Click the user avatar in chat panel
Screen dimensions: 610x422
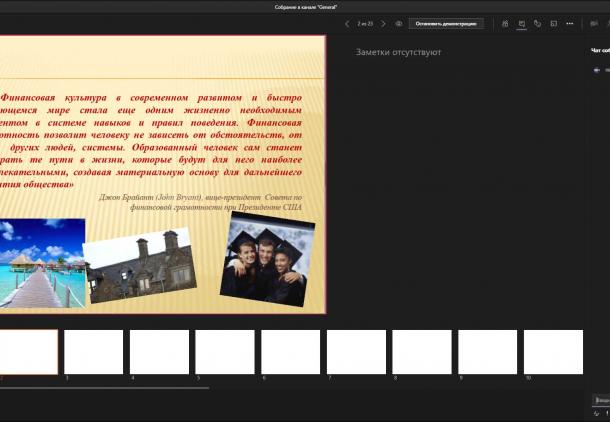tap(597, 70)
